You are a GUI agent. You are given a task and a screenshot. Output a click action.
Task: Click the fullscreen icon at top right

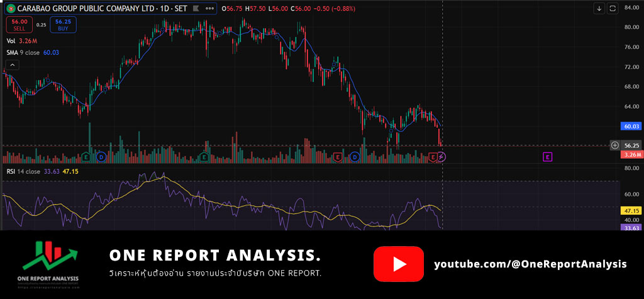click(613, 8)
